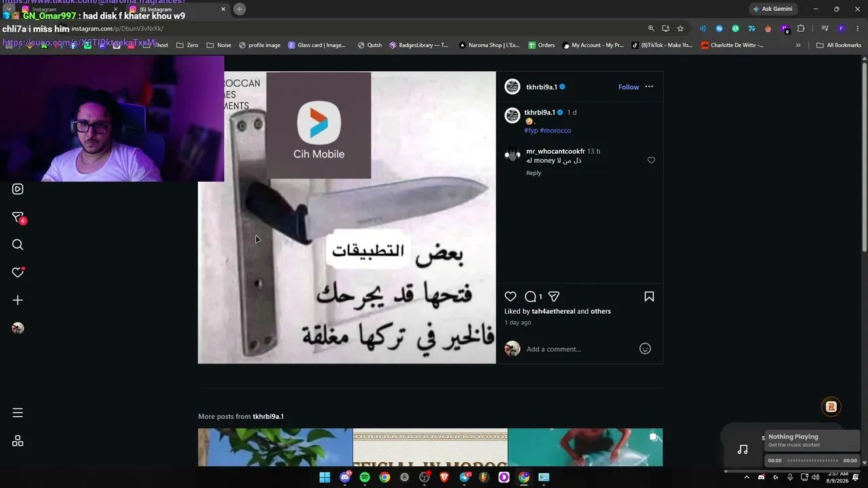Open the Noise bookmark folder
Viewport: 868px width, 488px height.
[x=219, y=45]
